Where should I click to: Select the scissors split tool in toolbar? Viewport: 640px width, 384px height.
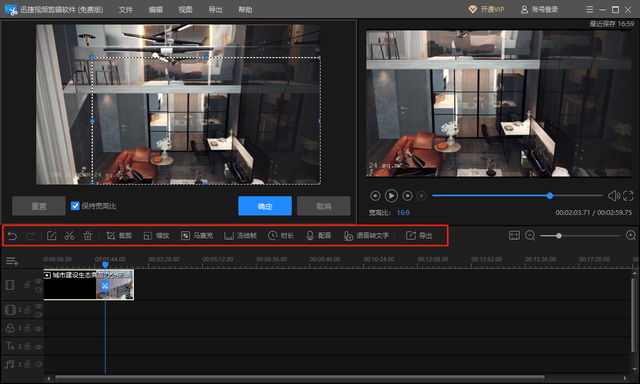pos(69,235)
